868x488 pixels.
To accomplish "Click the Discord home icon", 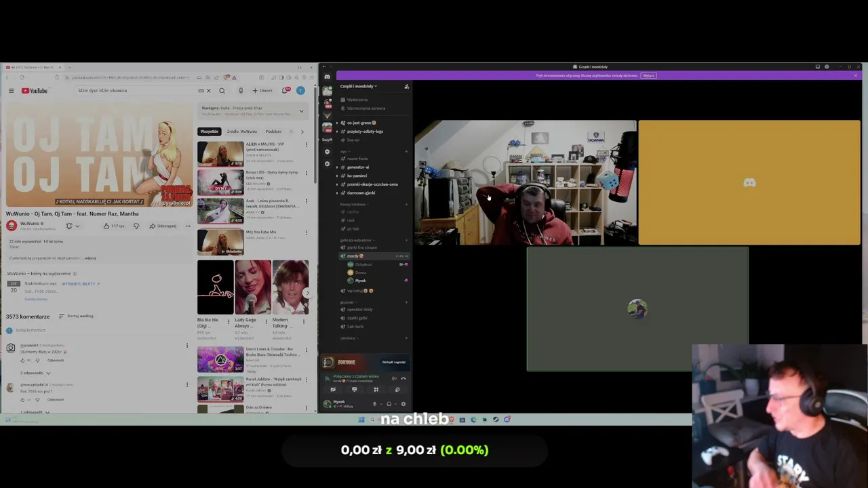I will [x=327, y=77].
